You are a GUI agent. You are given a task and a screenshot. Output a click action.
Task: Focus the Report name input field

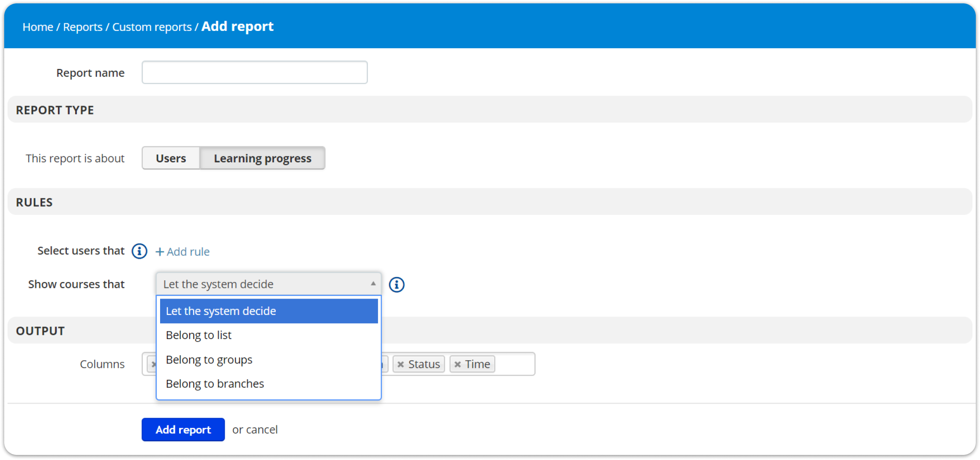click(255, 72)
